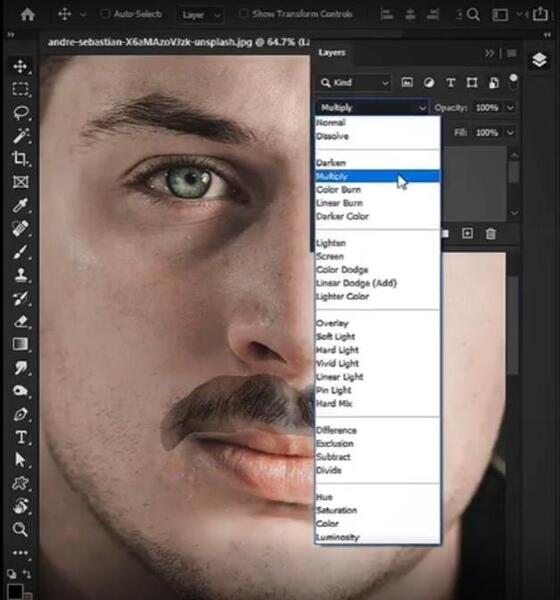
Task: Expand the toolbar with double arrows
Action: 10,34
